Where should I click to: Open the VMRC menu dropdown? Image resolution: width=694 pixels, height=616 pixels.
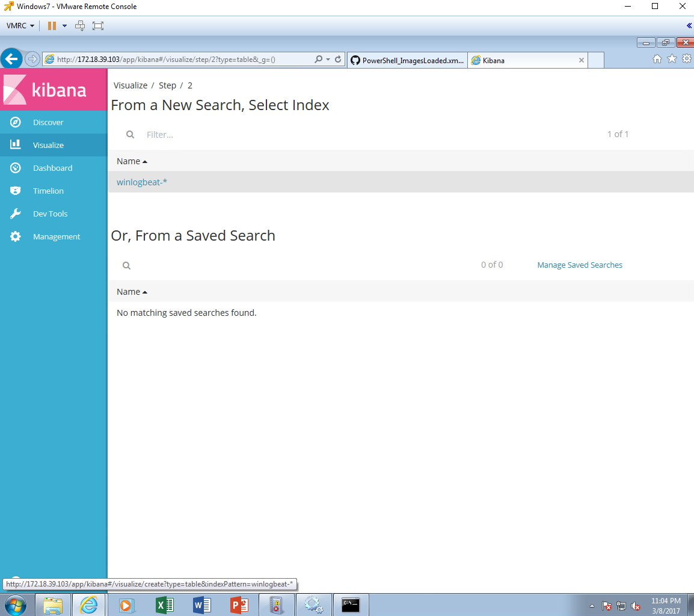click(x=20, y=26)
